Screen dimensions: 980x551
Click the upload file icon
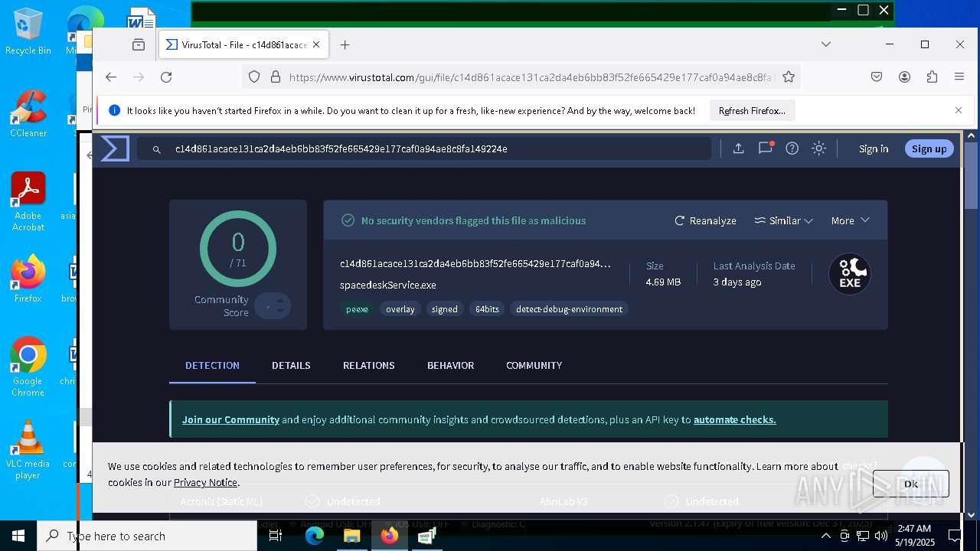(738, 148)
